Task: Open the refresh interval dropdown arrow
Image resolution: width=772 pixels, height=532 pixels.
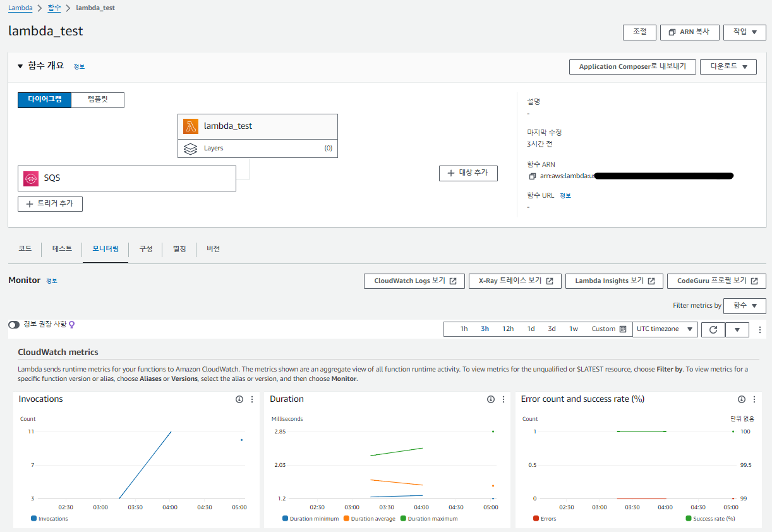Action: click(737, 329)
